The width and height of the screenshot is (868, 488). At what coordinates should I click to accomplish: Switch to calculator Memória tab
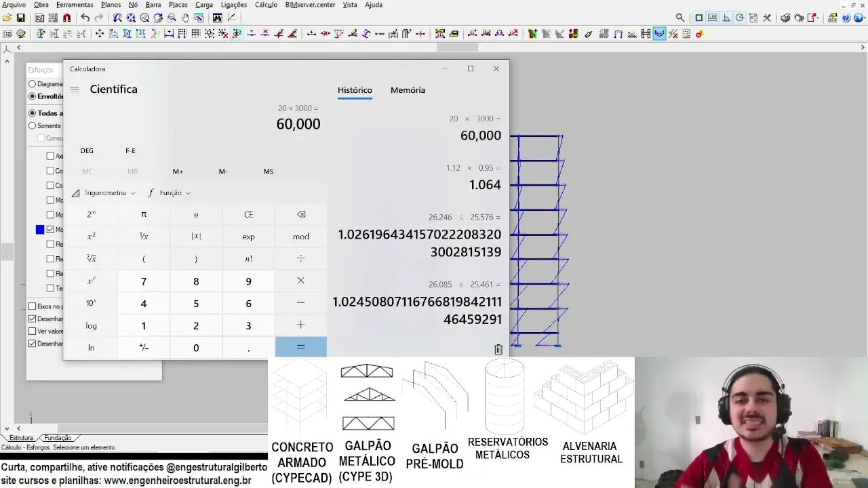coord(408,90)
